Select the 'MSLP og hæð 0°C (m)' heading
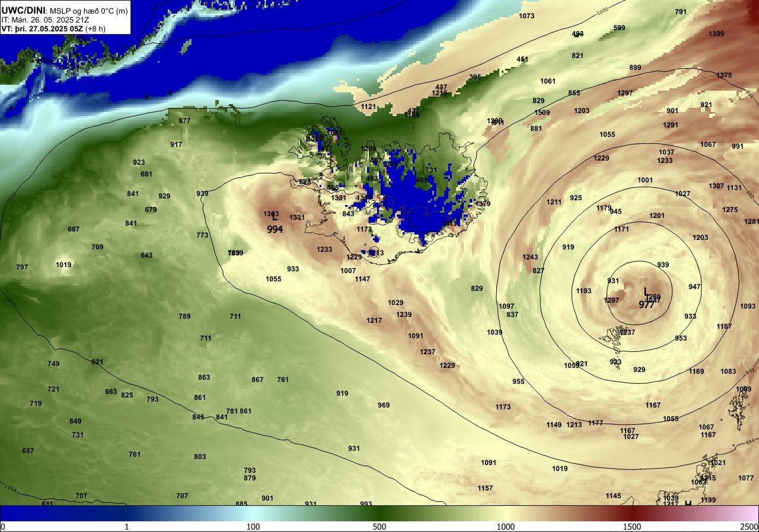The height and width of the screenshot is (532, 759). pyautogui.click(x=87, y=10)
